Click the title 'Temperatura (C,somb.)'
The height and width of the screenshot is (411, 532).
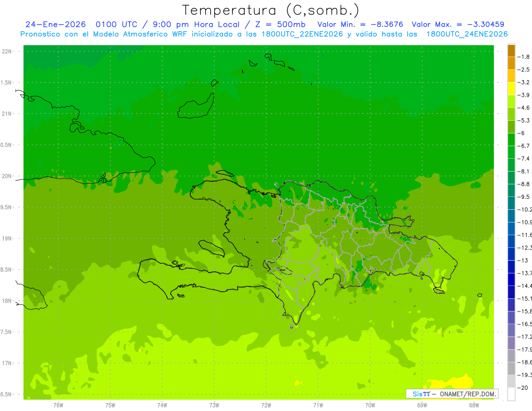tap(270, 10)
